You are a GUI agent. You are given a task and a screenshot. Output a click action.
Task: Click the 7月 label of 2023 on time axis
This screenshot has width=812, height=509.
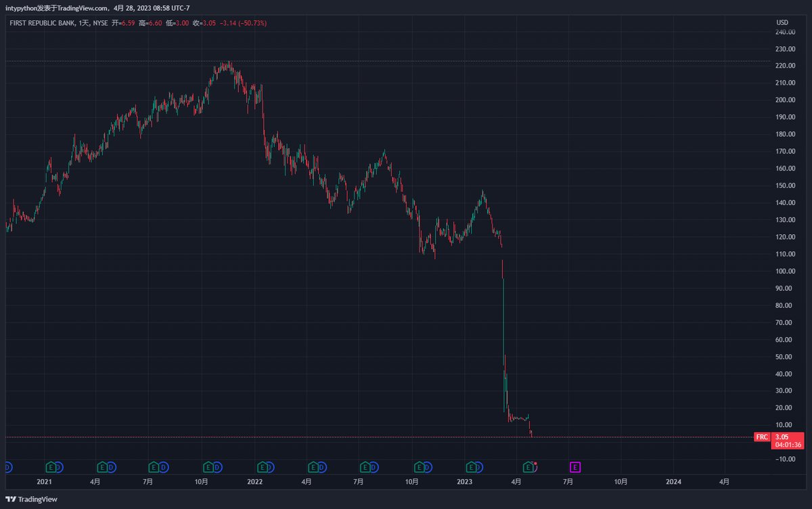point(568,482)
